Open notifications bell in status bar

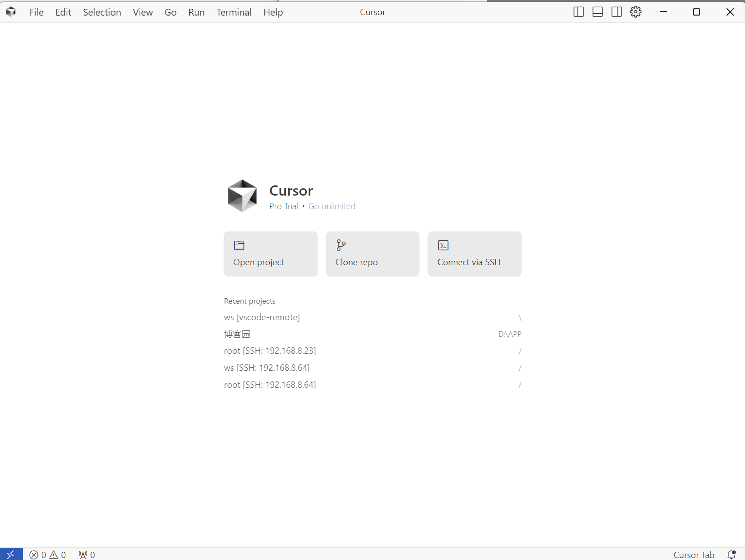[x=731, y=555]
